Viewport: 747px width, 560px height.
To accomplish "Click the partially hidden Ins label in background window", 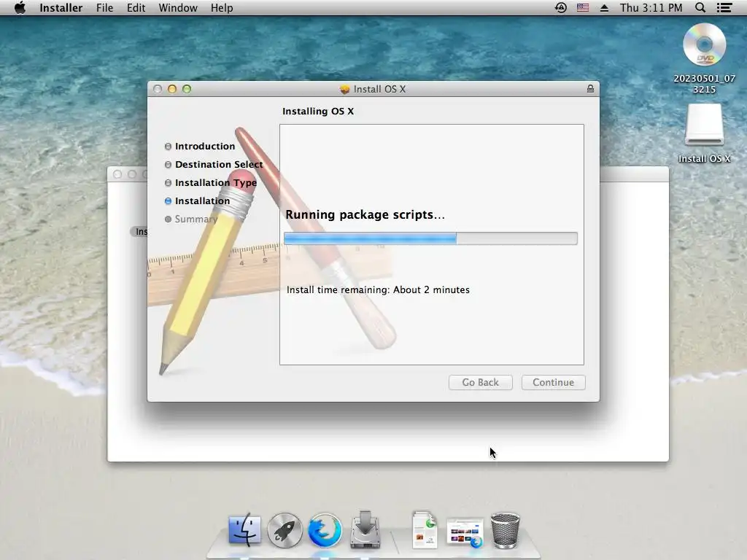I will [139, 231].
